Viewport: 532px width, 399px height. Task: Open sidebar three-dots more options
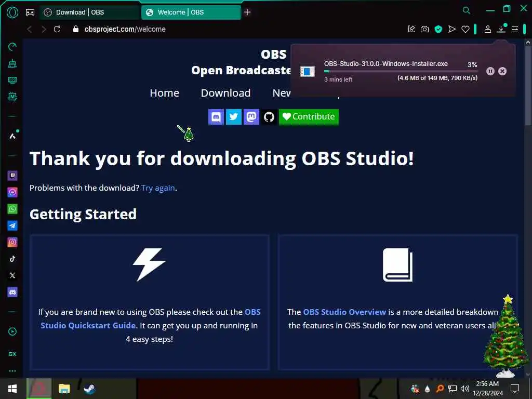12,371
